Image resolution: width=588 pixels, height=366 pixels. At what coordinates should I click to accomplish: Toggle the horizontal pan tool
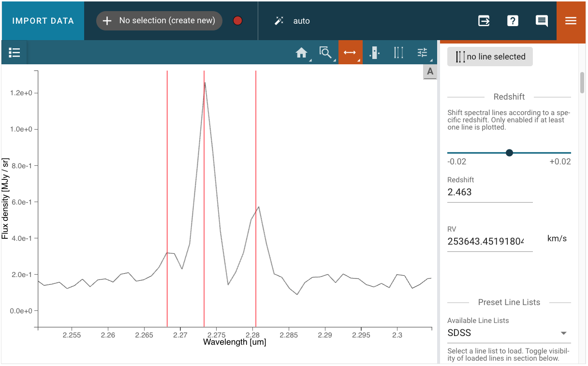(350, 53)
